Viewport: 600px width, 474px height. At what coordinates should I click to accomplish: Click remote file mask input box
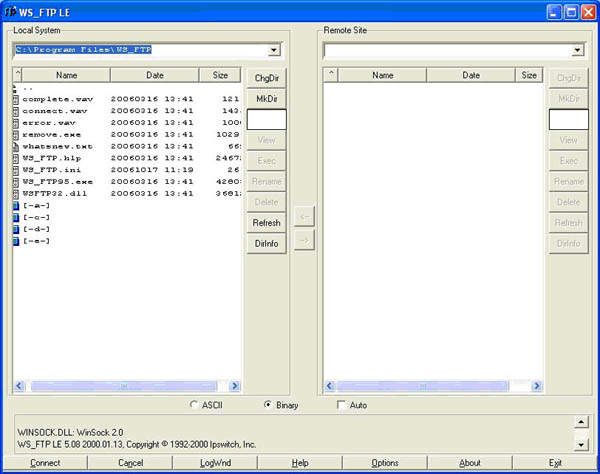click(569, 119)
